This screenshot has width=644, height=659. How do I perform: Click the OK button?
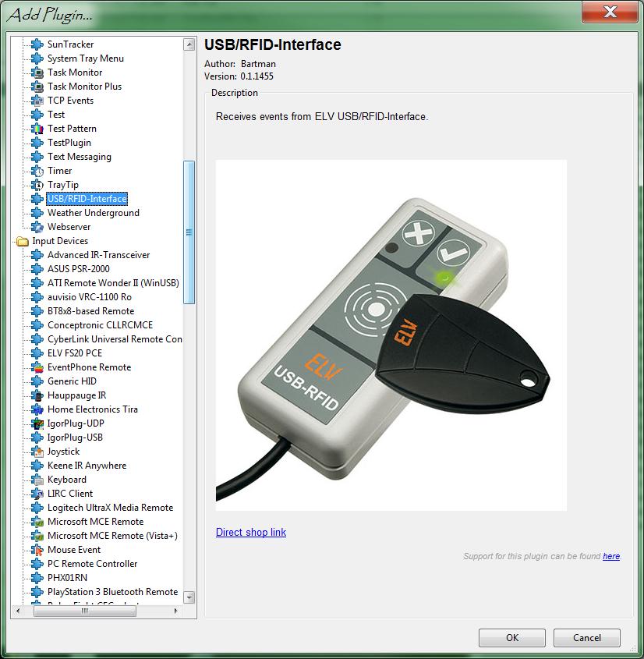(x=512, y=638)
